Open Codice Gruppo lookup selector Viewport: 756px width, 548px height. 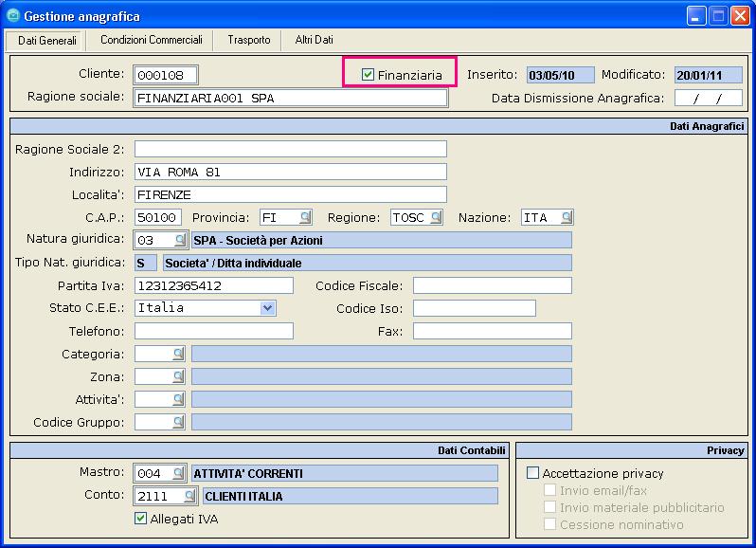[x=178, y=422]
